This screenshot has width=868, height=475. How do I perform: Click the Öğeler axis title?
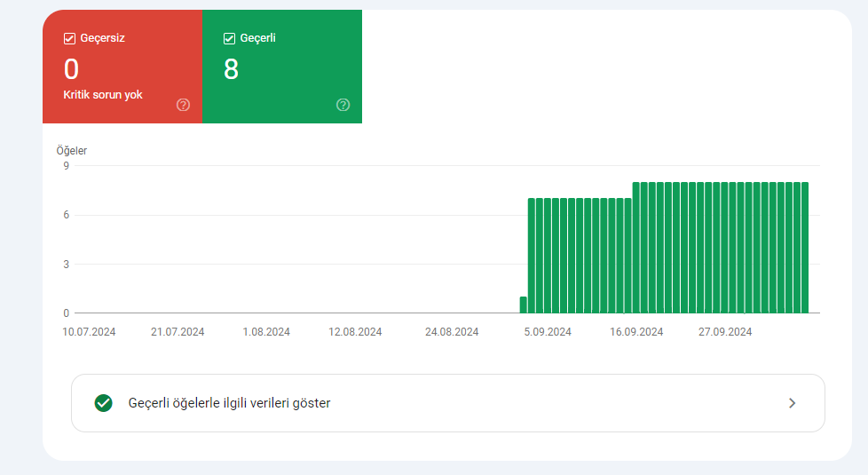click(71, 151)
